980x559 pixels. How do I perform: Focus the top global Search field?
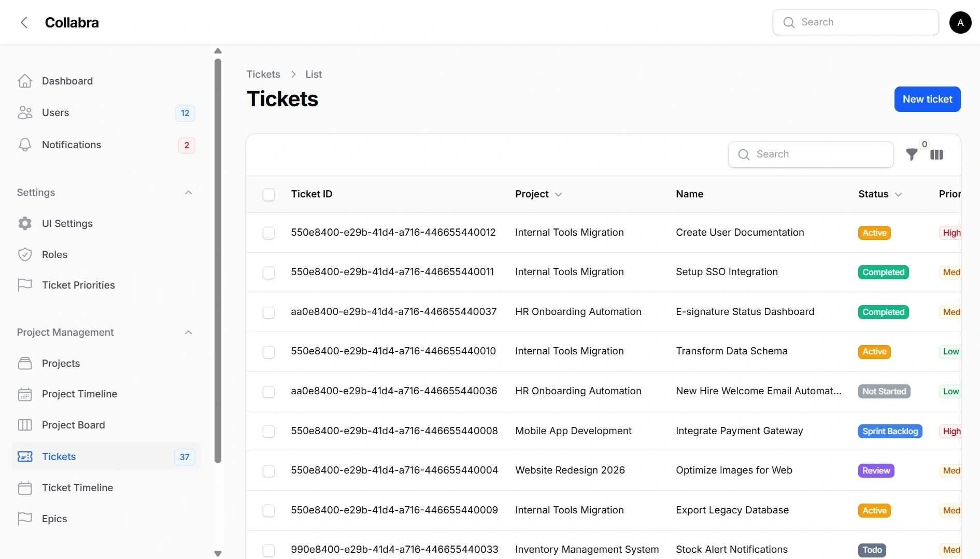click(x=856, y=22)
